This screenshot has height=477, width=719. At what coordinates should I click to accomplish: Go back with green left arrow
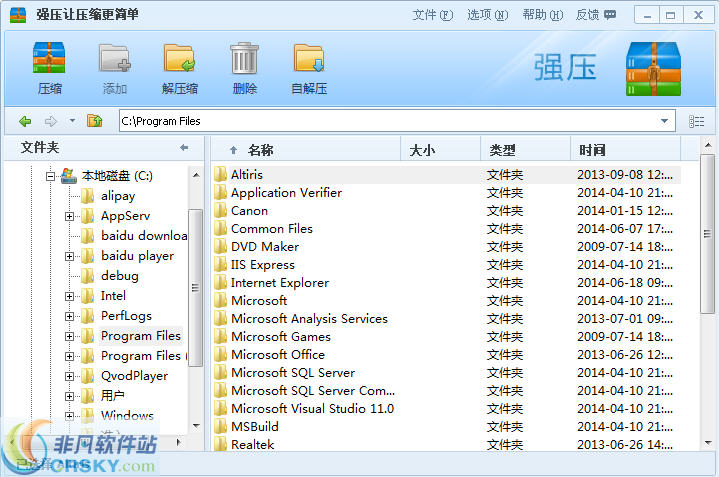(25, 122)
